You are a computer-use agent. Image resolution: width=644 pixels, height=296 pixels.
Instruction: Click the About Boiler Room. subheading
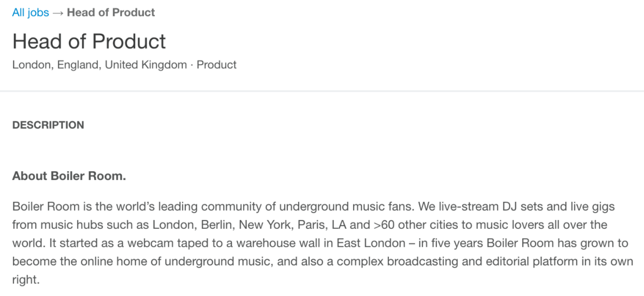(x=69, y=176)
